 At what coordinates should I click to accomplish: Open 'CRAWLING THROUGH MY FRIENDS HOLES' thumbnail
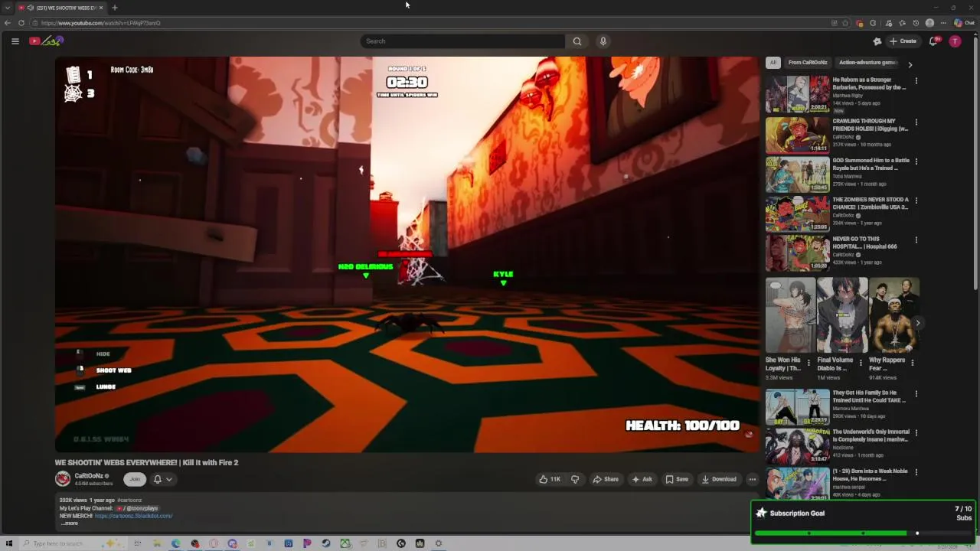[797, 135]
